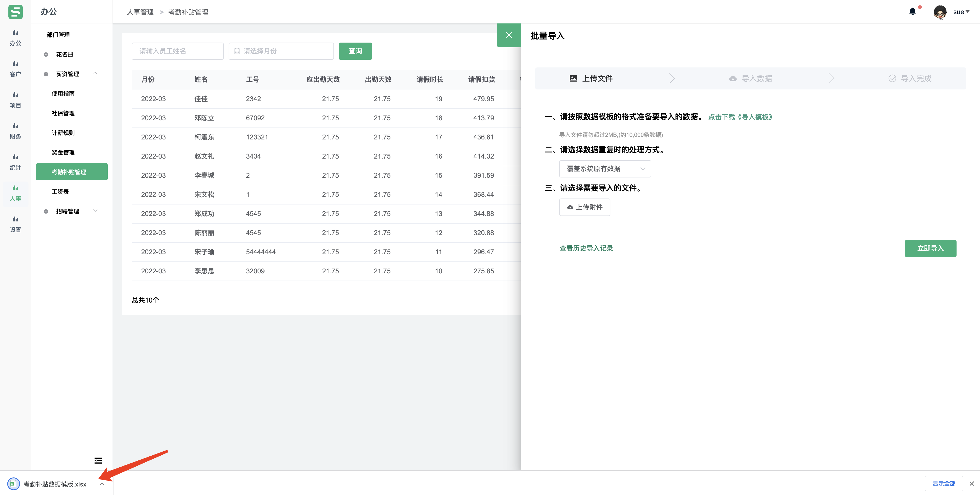This screenshot has height=497, width=980.
Task: Click the notification bell icon
Action: [x=912, y=11]
